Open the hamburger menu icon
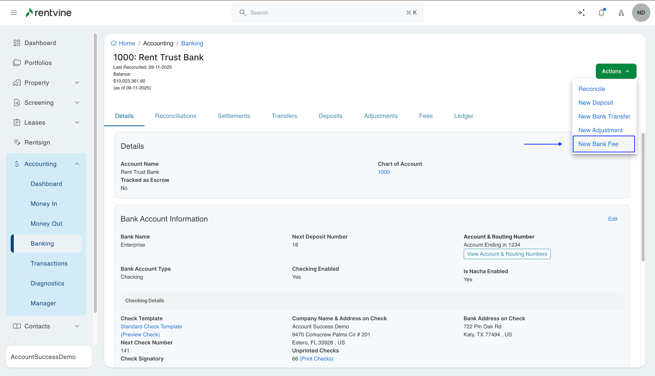Screen dimensions: 655x376 pos(14,13)
